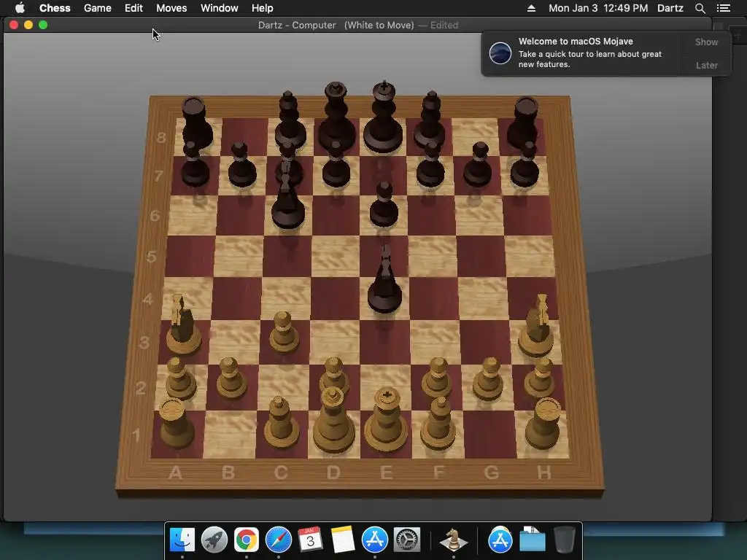
Task: Click the 'Edited' label in title bar
Action: pyautogui.click(x=444, y=26)
